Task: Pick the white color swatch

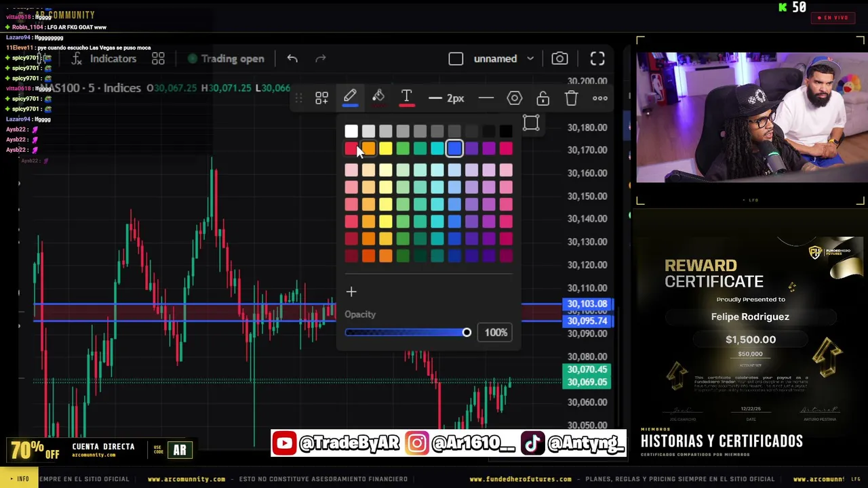Action: (351, 131)
